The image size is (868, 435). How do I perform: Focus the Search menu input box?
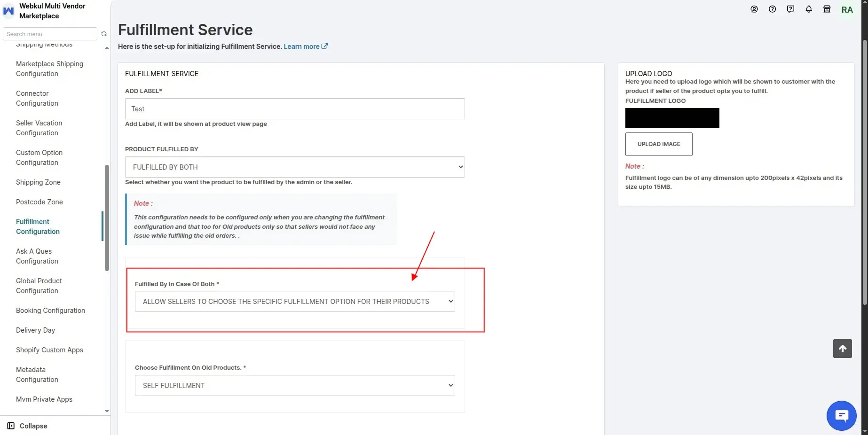pos(50,34)
